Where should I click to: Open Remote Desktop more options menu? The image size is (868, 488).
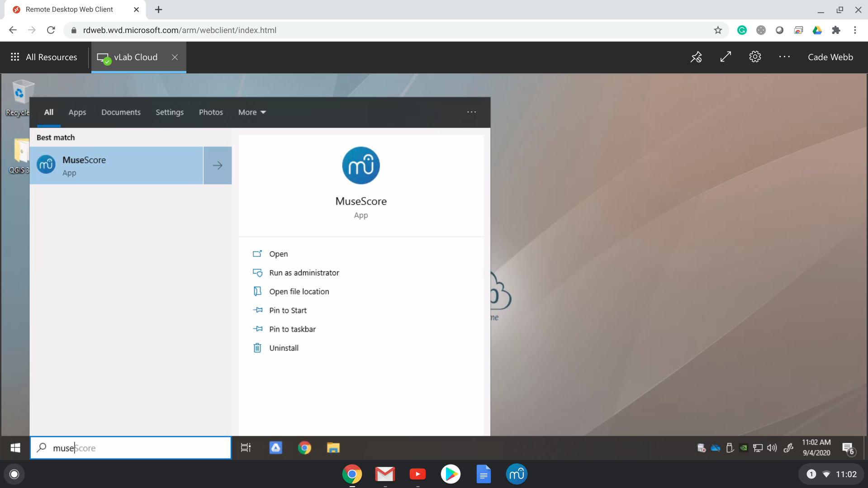pos(784,57)
